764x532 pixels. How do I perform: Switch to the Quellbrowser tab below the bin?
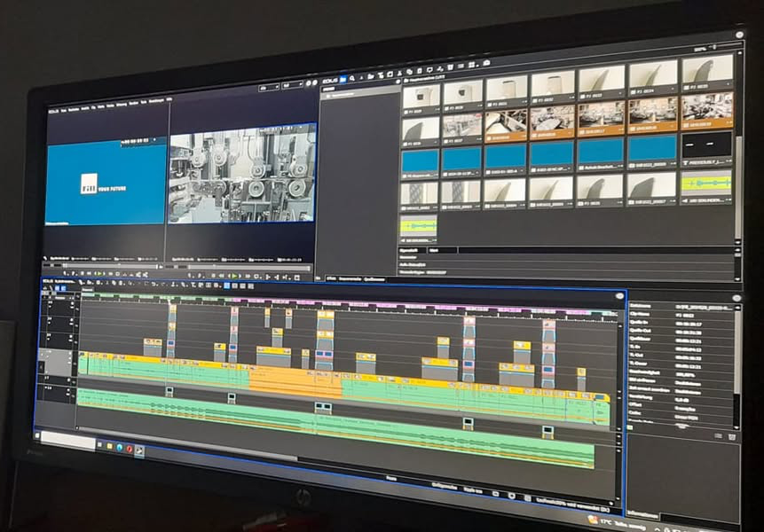pos(373,278)
